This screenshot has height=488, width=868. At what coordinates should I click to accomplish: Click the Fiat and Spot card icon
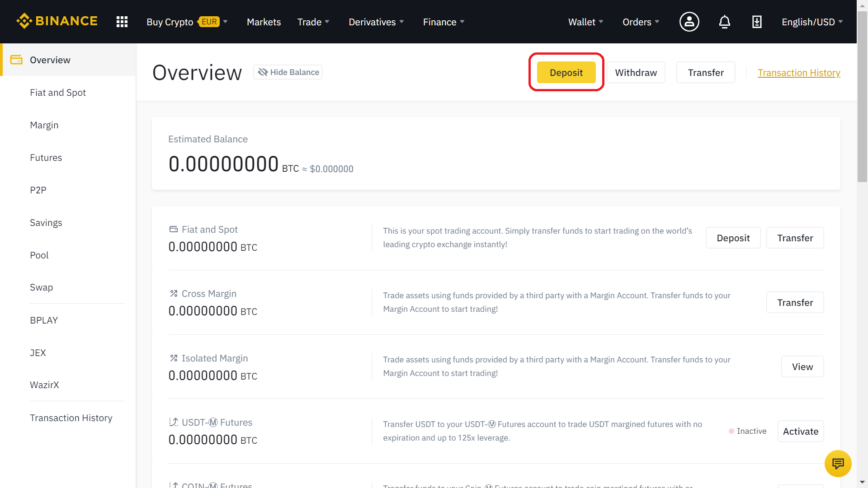173,229
